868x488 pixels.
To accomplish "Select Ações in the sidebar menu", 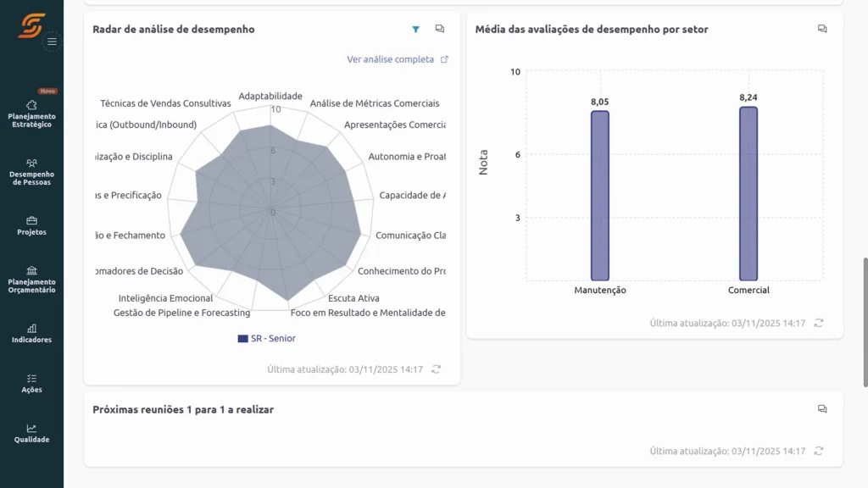I will [31, 385].
